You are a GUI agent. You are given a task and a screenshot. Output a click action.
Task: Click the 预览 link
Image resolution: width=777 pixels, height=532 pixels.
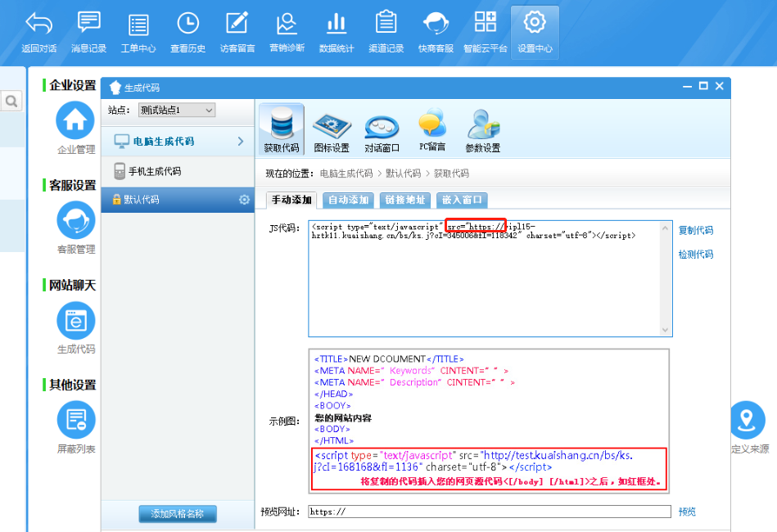point(687,512)
